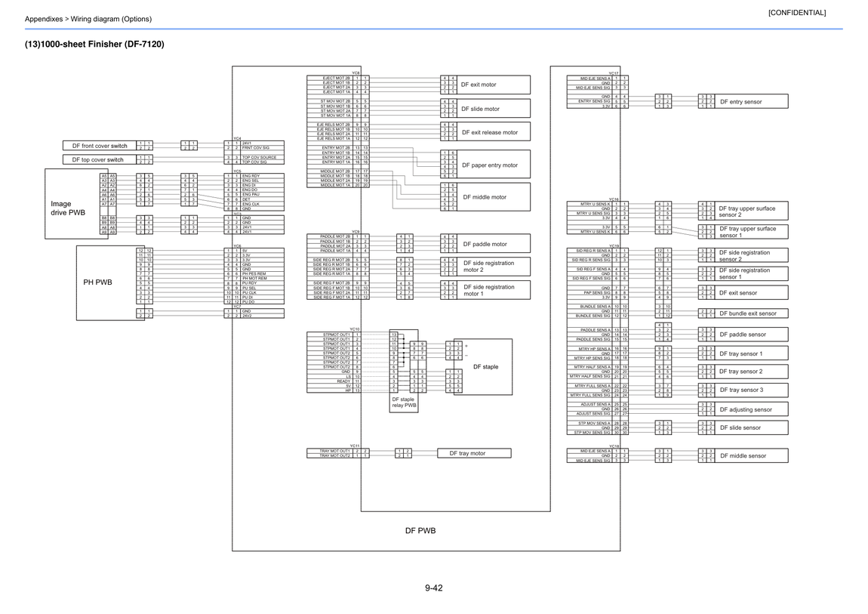Click the DF PWB label
The width and height of the screenshot is (868, 614).
tap(420, 530)
